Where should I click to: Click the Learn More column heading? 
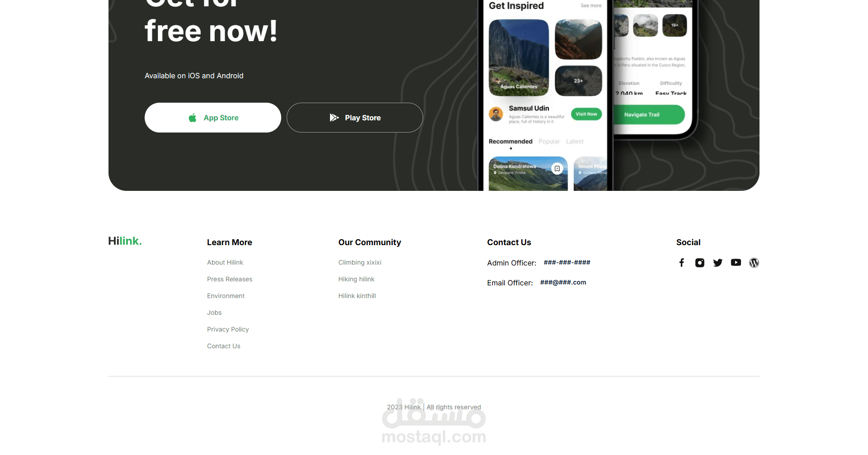click(x=230, y=242)
